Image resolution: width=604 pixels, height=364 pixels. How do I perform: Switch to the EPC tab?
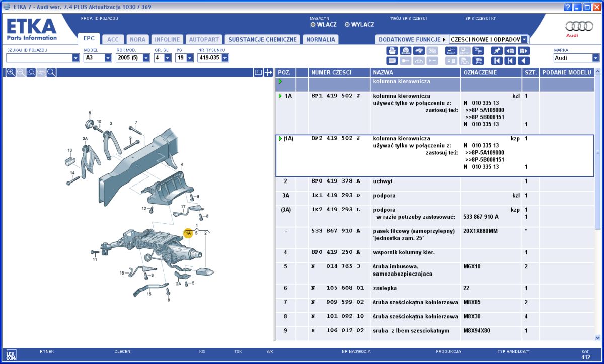pos(89,38)
